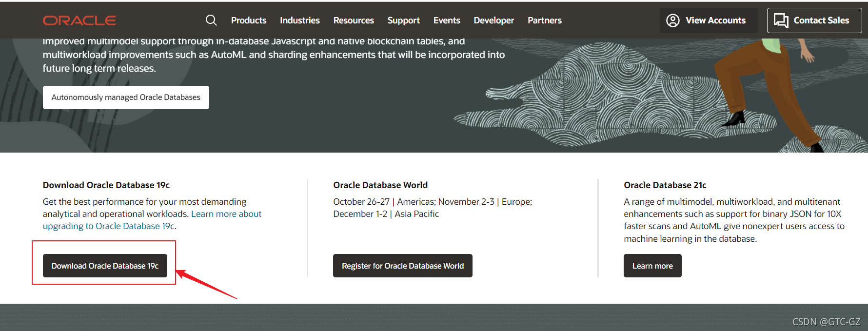Screen dimensions: 868x331
Task: Open the Industries menu
Action: [300, 20]
